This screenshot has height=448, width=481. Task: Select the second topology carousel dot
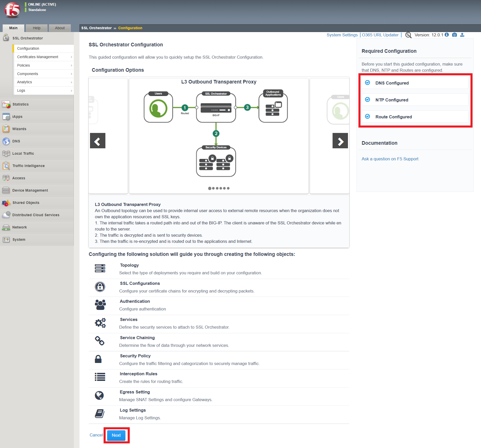click(213, 188)
